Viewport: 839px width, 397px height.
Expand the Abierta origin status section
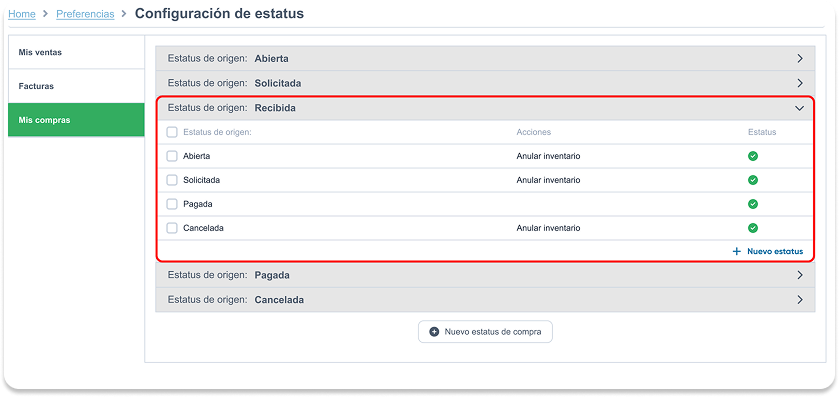485,58
